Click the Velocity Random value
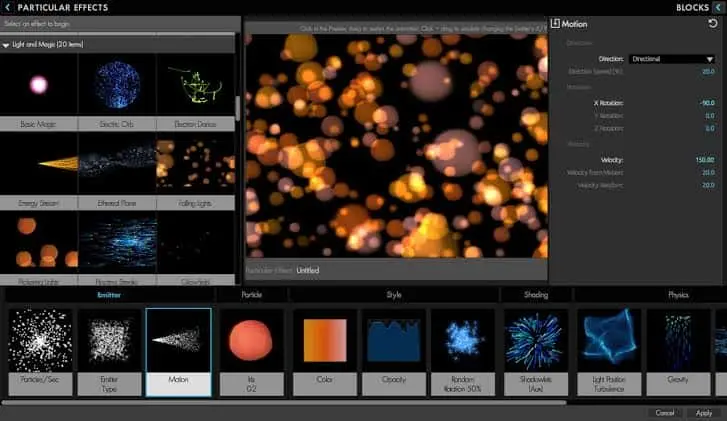Screen dimensions: 727x421 (x=708, y=185)
